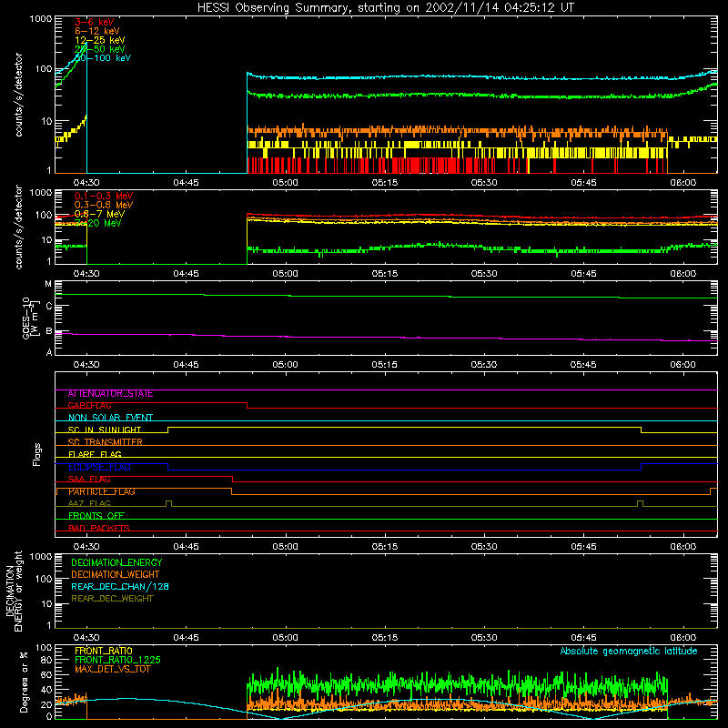The width and height of the screenshot is (728, 728).
Task: Click the FRONTS_OFF flag label
Action: (x=96, y=516)
